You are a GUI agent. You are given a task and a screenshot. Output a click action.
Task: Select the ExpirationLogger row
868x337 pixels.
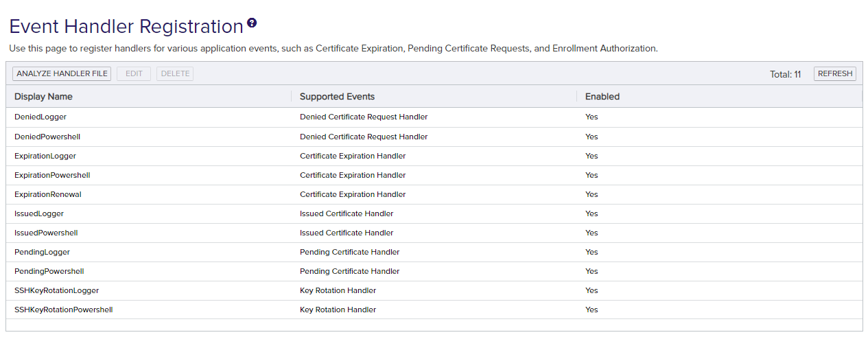pyautogui.click(x=45, y=156)
